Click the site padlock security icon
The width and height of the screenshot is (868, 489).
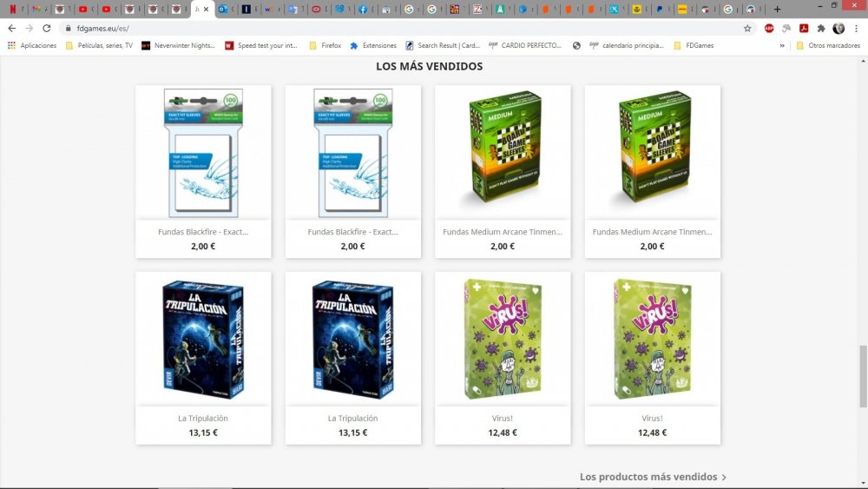coord(68,29)
